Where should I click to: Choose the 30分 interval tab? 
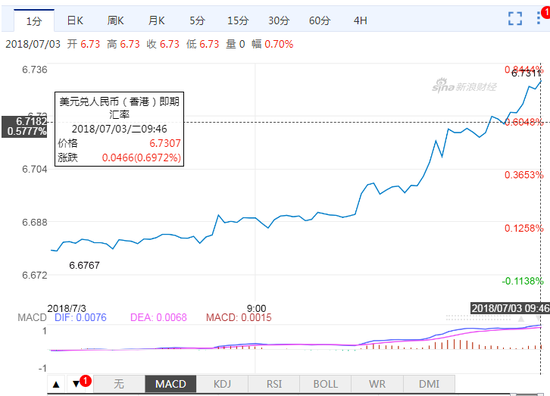click(279, 21)
